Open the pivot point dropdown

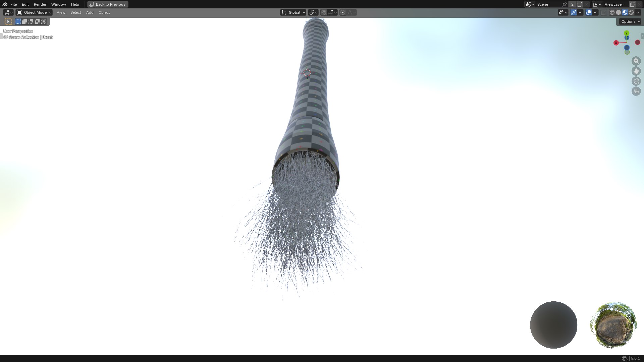(313, 12)
